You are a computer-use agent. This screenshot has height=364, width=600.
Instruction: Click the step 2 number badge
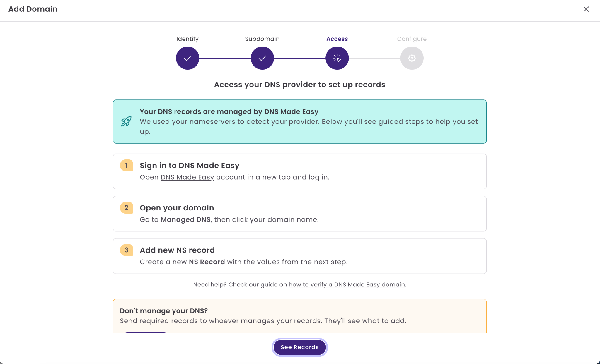click(127, 208)
